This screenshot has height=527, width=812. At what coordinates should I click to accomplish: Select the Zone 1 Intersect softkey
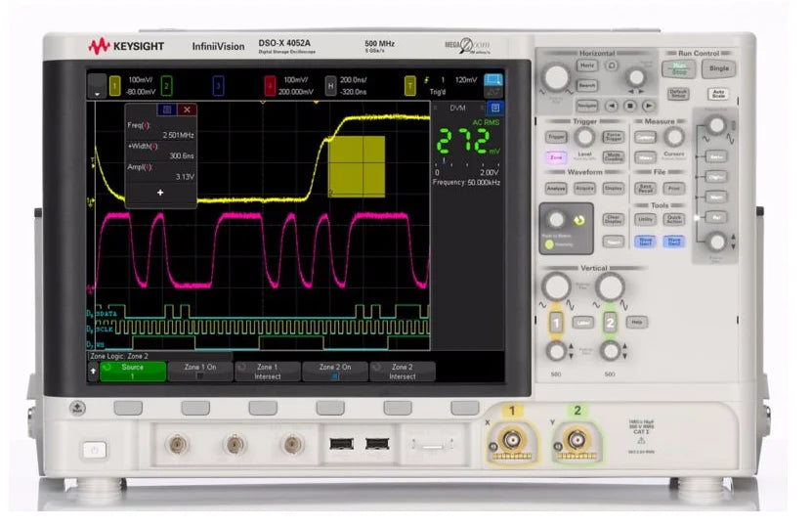[x=267, y=371]
